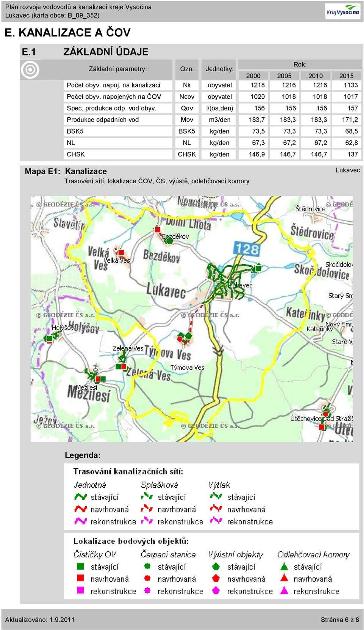Click the 'E. KANALIZACE A ČOV' heading

point(67,33)
